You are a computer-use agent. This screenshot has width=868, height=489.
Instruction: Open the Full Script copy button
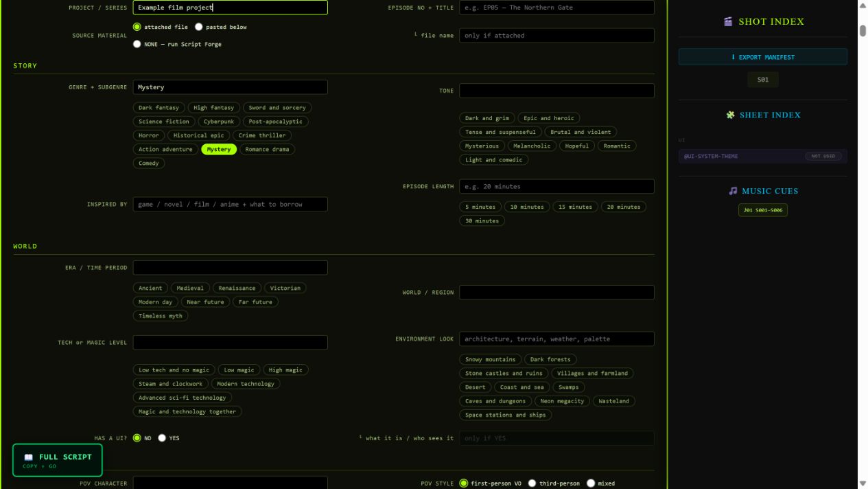coord(58,460)
